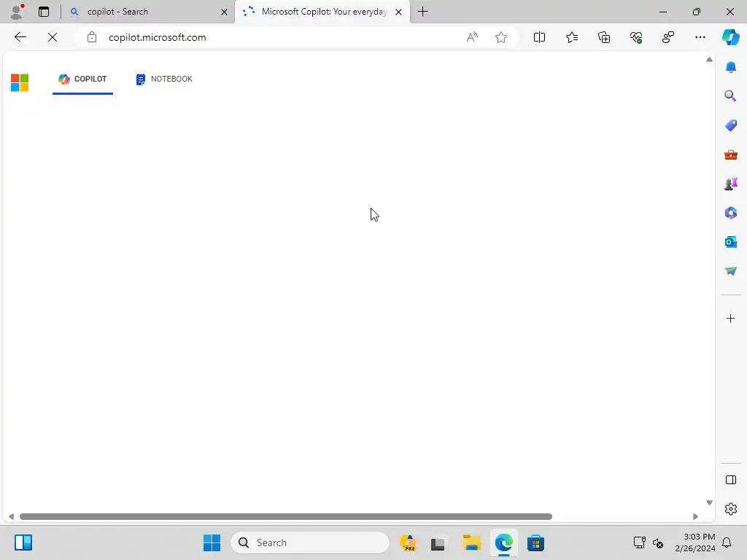Screen dimensions: 747x560
Task: Open the Favorites list
Action: pos(572,37)
